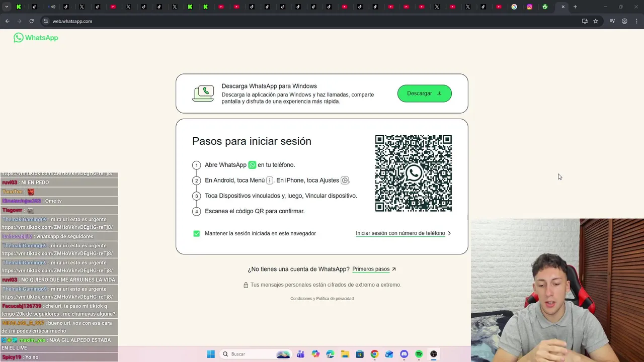The width and height of the screenshot is (644, 362).
Task: Open Discord from the taskbar
Action: coord(404,354)
